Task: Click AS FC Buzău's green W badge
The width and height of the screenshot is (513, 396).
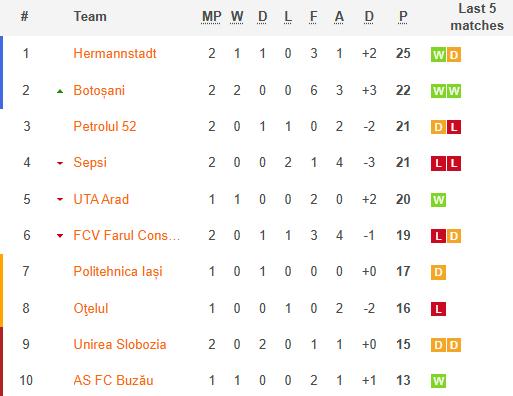Action: click(438, 381)
